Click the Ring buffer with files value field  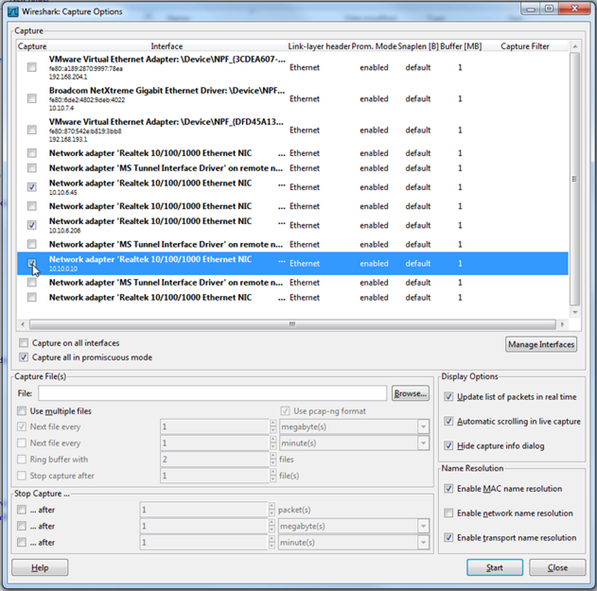point(215,459)
